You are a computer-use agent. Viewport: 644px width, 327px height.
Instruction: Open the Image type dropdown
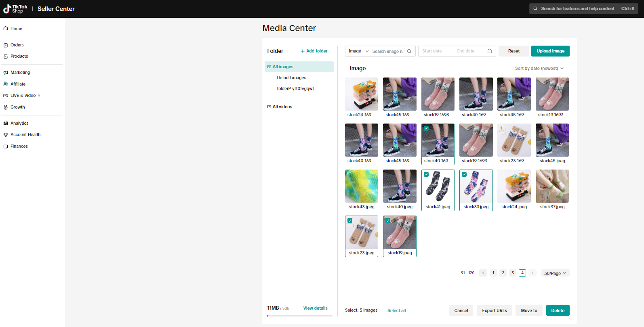[358, 51]
